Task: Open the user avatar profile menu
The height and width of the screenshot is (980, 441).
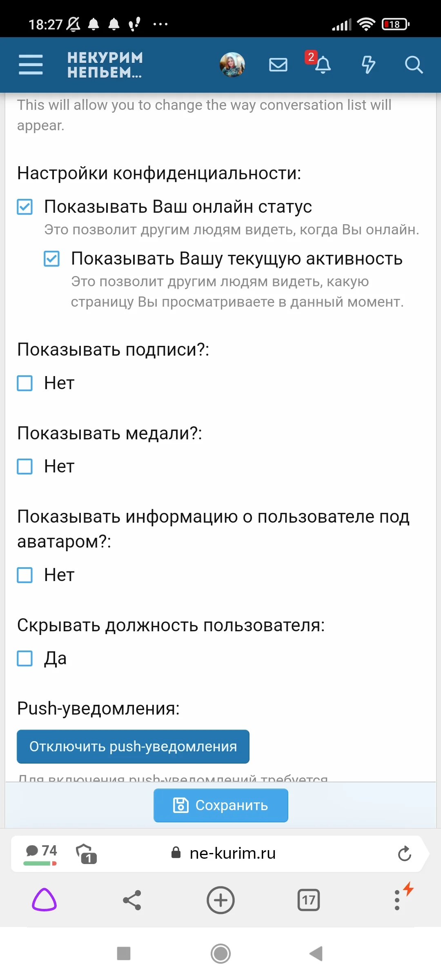Action: click(232, 65)
